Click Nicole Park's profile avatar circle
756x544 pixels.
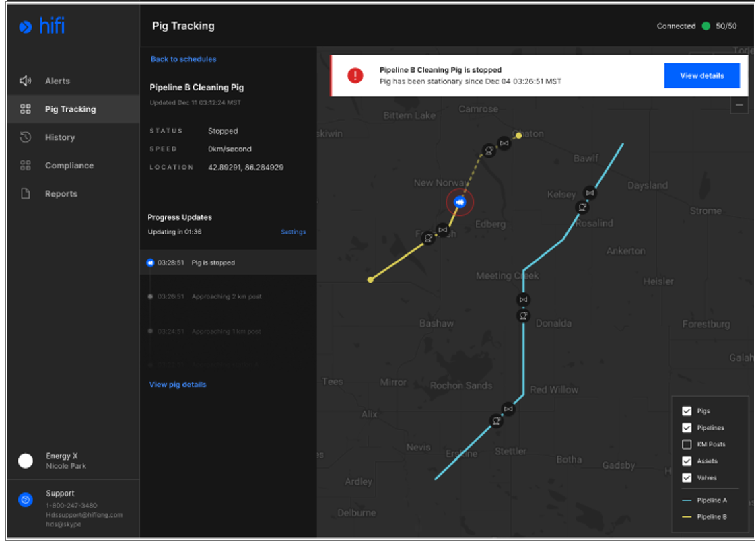point(26,461)
